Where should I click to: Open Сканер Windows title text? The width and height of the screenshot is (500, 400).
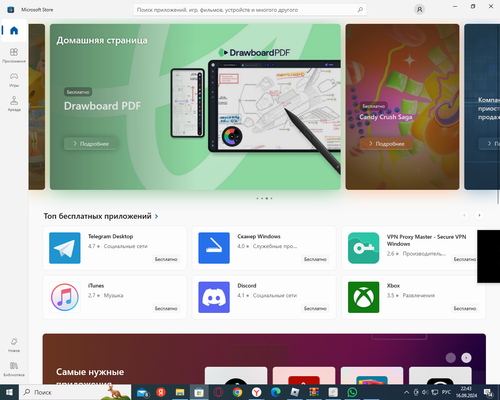tap(259, 236)
